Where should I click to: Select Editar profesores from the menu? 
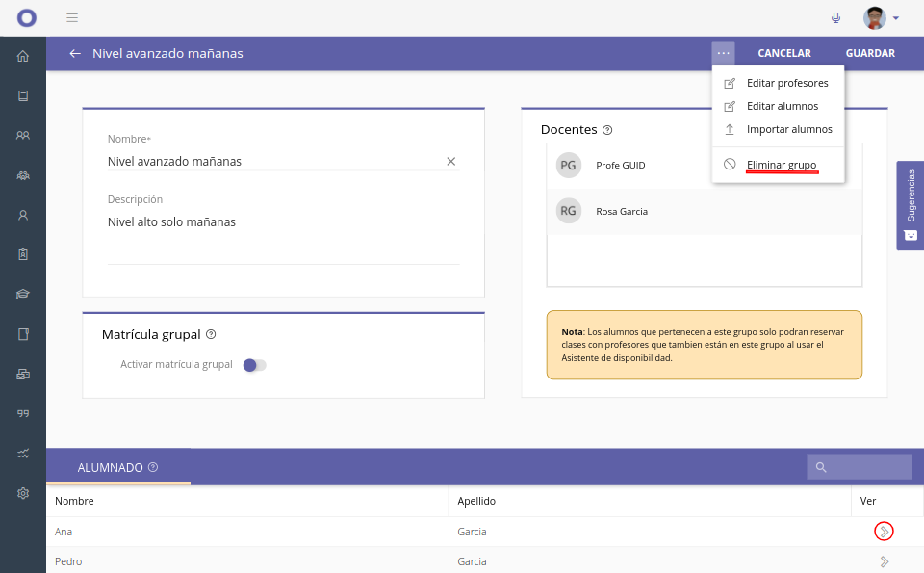(x=786, y=83)
